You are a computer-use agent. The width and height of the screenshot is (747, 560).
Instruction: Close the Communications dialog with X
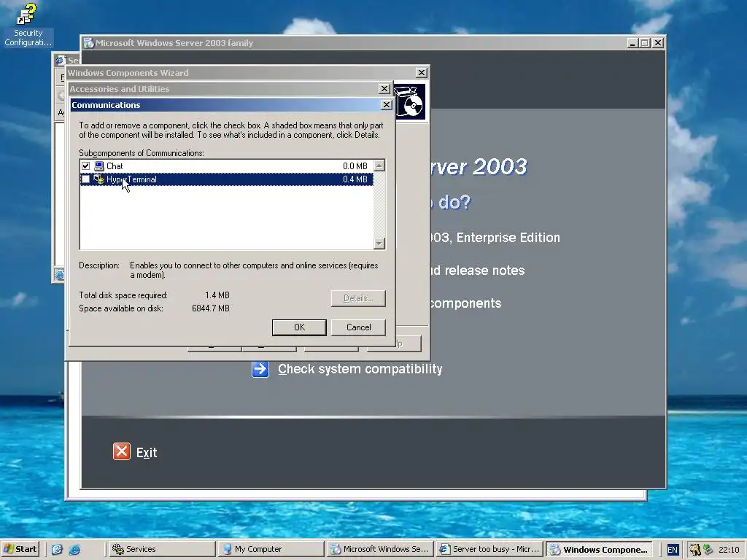coord(387,105)
